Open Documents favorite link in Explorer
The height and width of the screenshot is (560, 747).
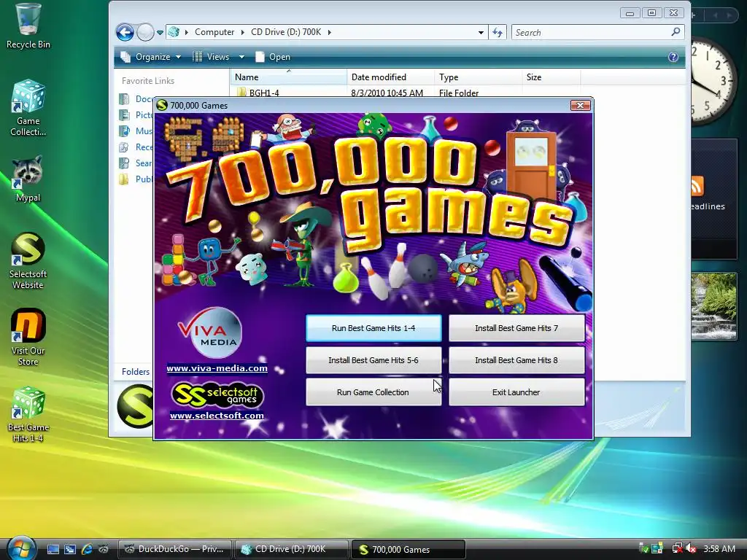(136, 99)
